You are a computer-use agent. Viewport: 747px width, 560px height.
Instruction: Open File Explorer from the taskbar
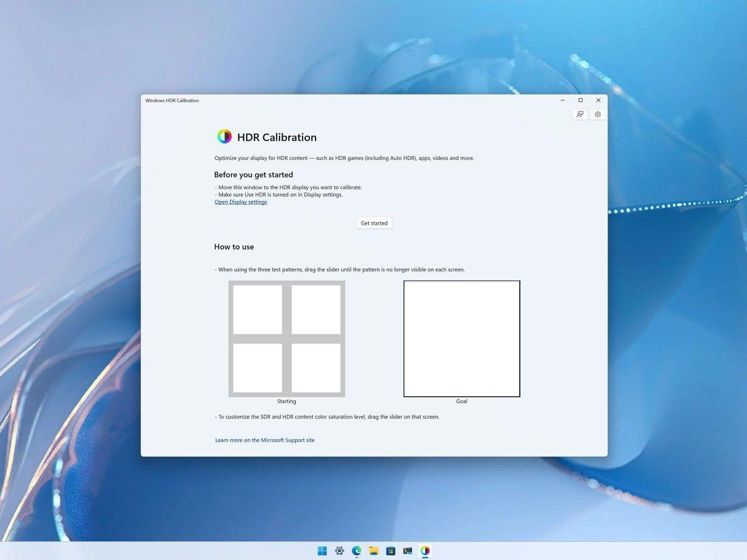(x=374, y=551)
